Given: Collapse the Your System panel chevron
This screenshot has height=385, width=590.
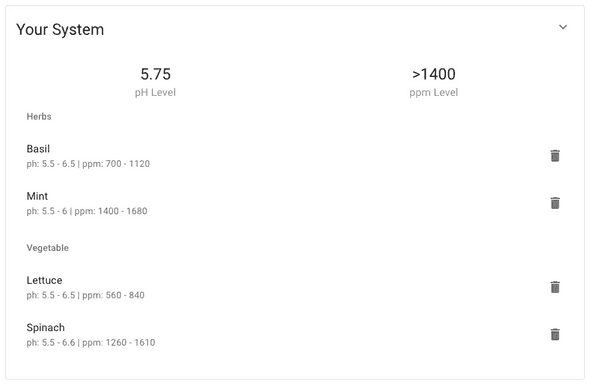Looking at the screenshot, I should point(563,27).
